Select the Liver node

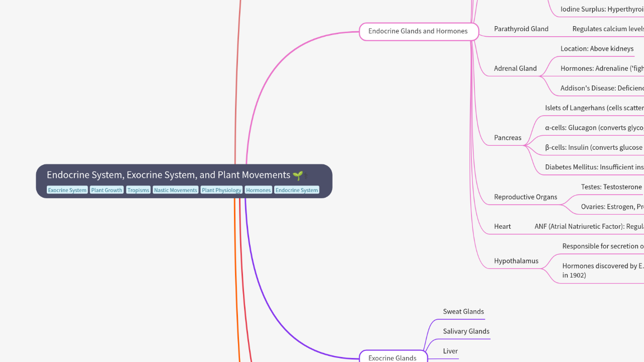pyautogui.click(x=450, y=351)
